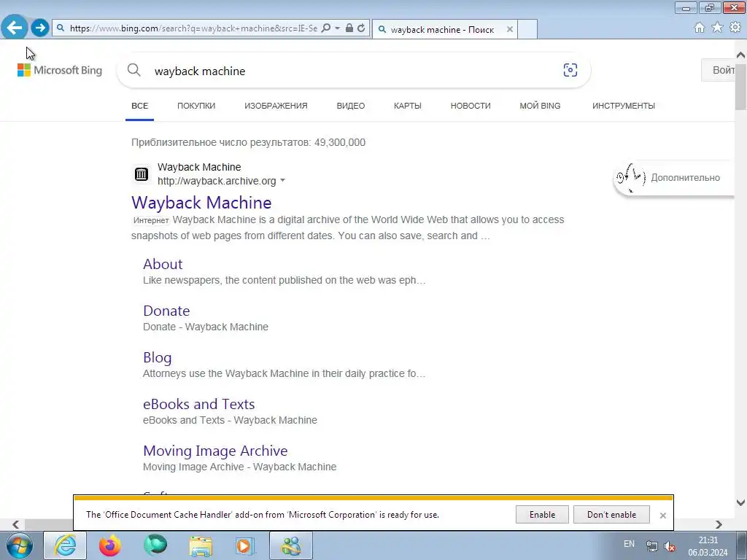Viewport: 747px width, 560px height.
Task: Click the Дополнительно side panel button
Action: point(673,178)
